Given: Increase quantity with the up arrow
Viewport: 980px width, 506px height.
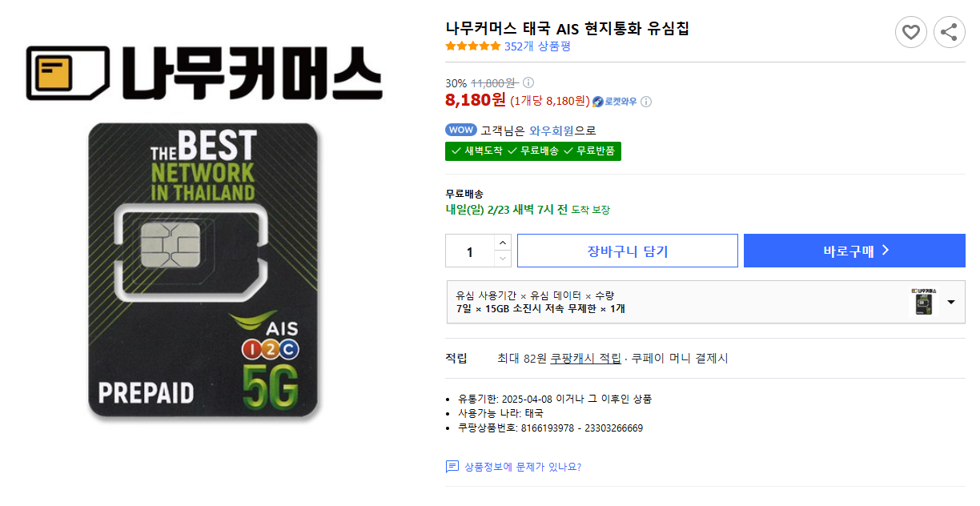Looking at the screenshot, I should point(502,243).
